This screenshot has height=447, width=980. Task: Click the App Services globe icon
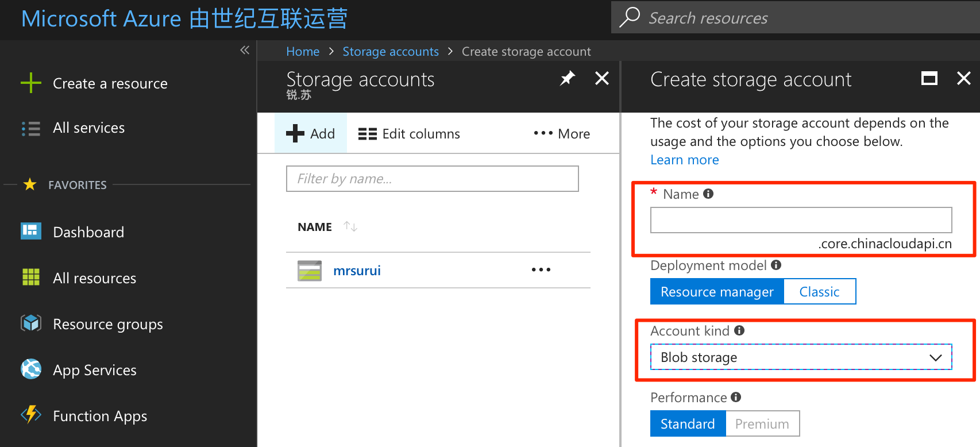click(31, 369)
